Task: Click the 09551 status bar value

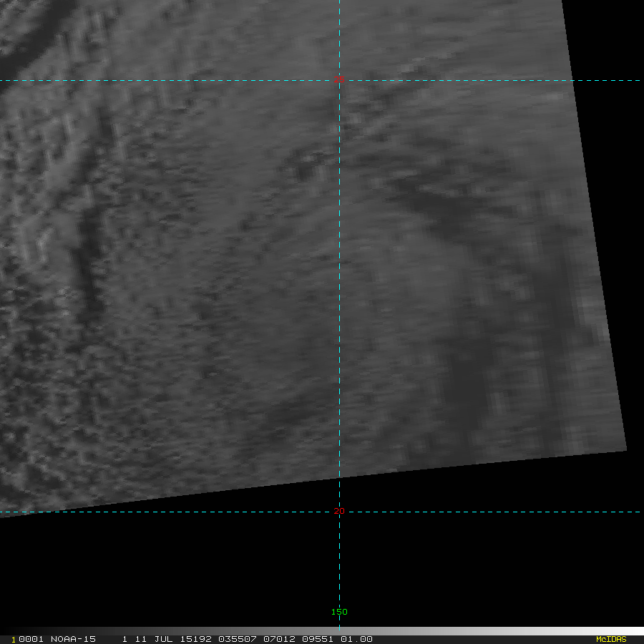Action: [x=318, y=639]
